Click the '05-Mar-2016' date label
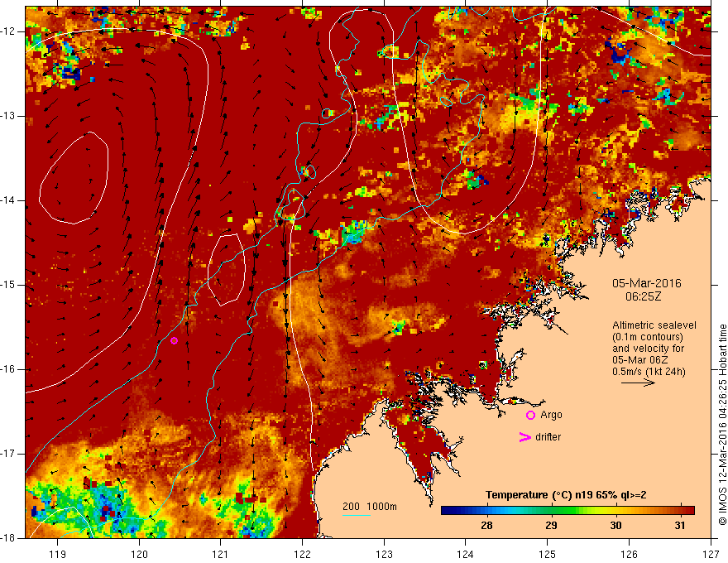Viewport: 728px width, 563px height. 647,283
